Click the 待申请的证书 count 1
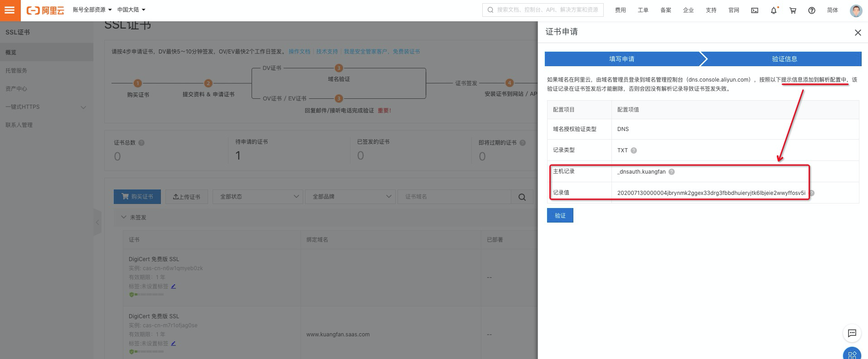 [x=238, y=155]
